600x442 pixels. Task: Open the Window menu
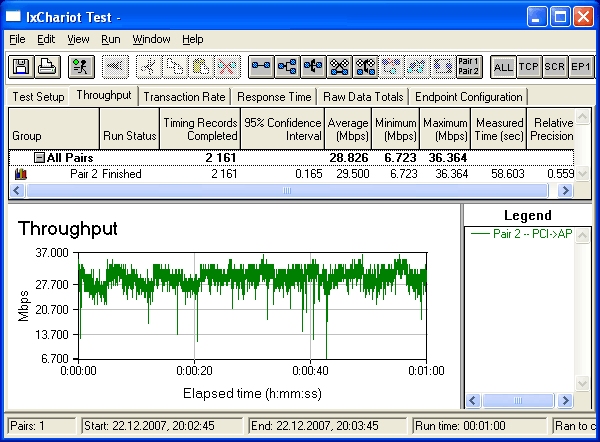(152, 39)
